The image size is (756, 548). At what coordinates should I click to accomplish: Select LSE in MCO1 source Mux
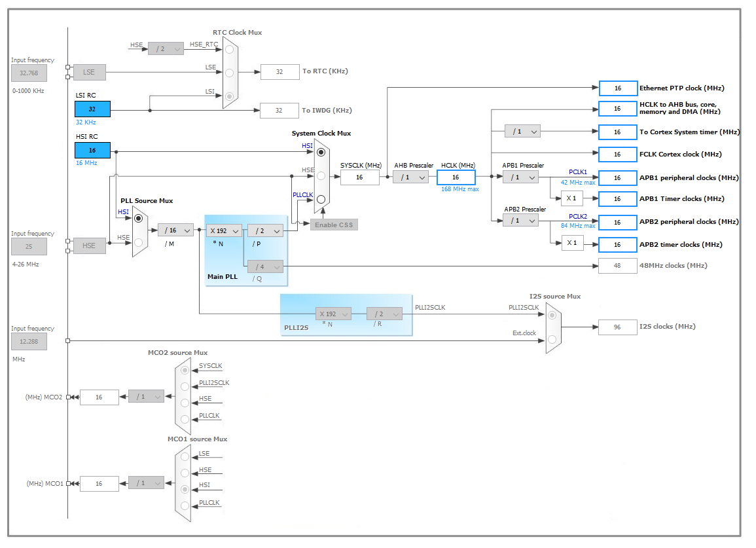185,457
